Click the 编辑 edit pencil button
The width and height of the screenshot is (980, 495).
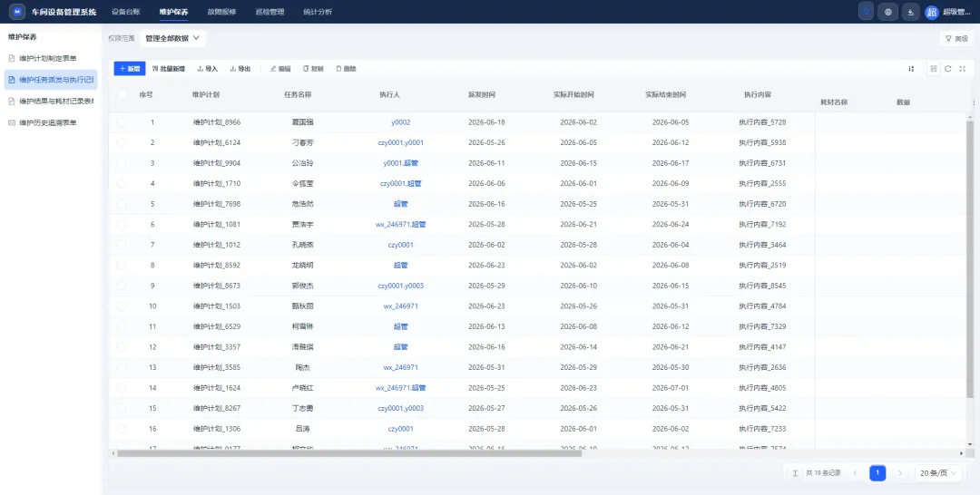(280, 69)
